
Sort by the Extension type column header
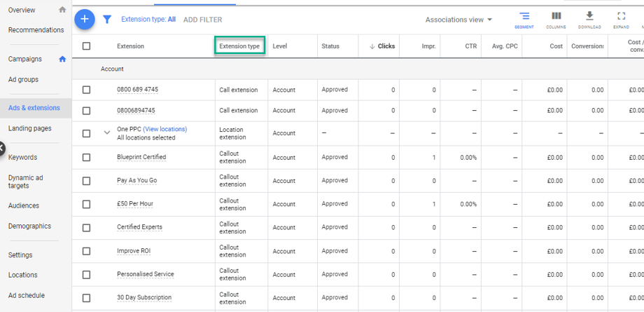coord(239,46)
